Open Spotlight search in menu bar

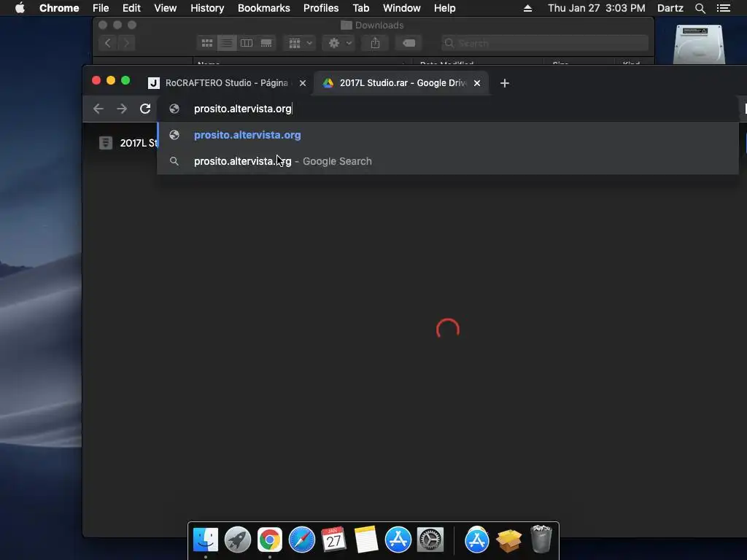click(x=700, y=8)
